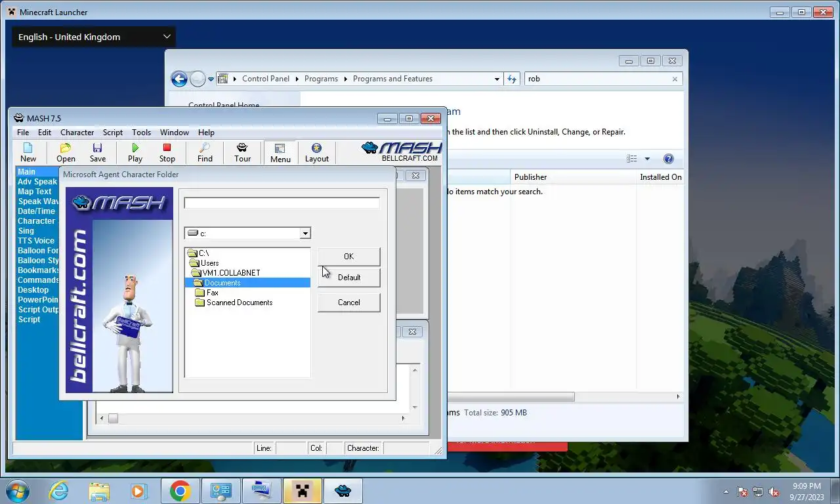Open the view options dropdown arrow

point(647,159)
